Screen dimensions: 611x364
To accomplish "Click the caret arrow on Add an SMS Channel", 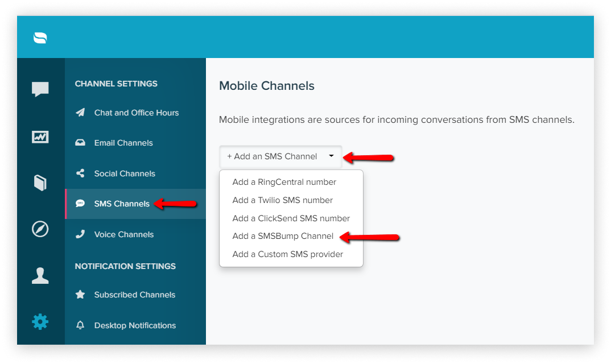I will [x=331, y=156].
